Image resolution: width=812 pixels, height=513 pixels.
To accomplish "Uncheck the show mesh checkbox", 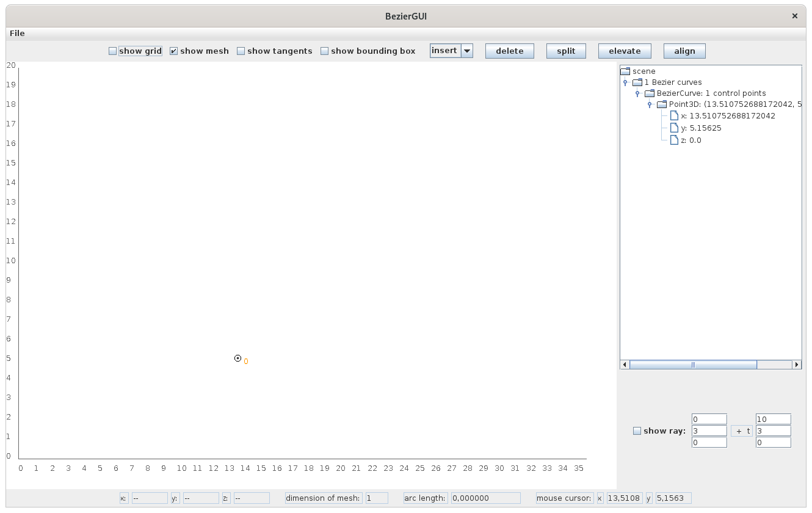I will 174,51.
